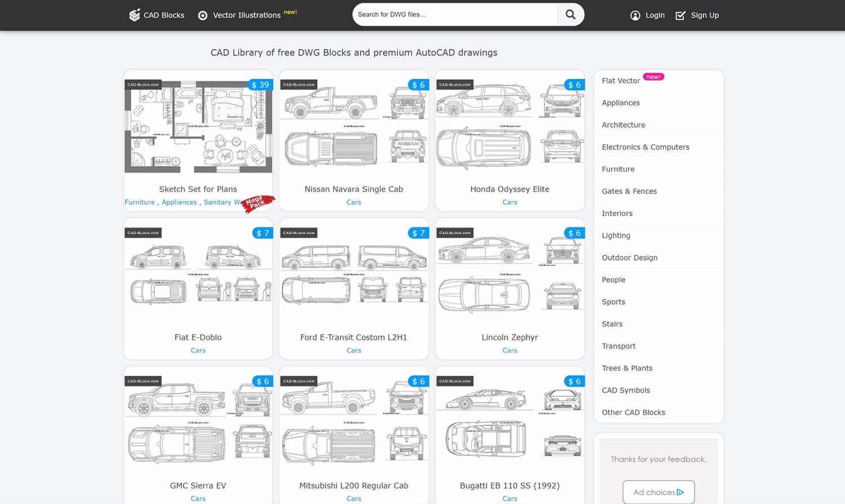
Task: Click the $6 badge on Nissan Navara card
Action: [x=418, y=85]
